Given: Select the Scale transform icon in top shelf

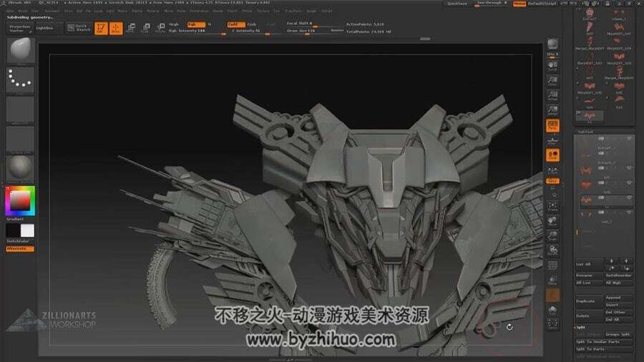Looking at the screenshot, I should 145,29.
